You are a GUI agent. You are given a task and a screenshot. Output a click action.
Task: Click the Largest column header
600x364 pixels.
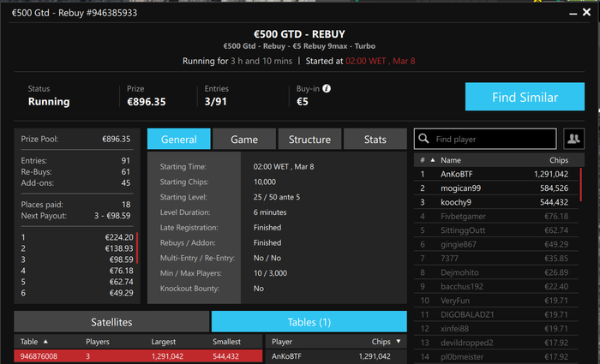tap(164, 342)
